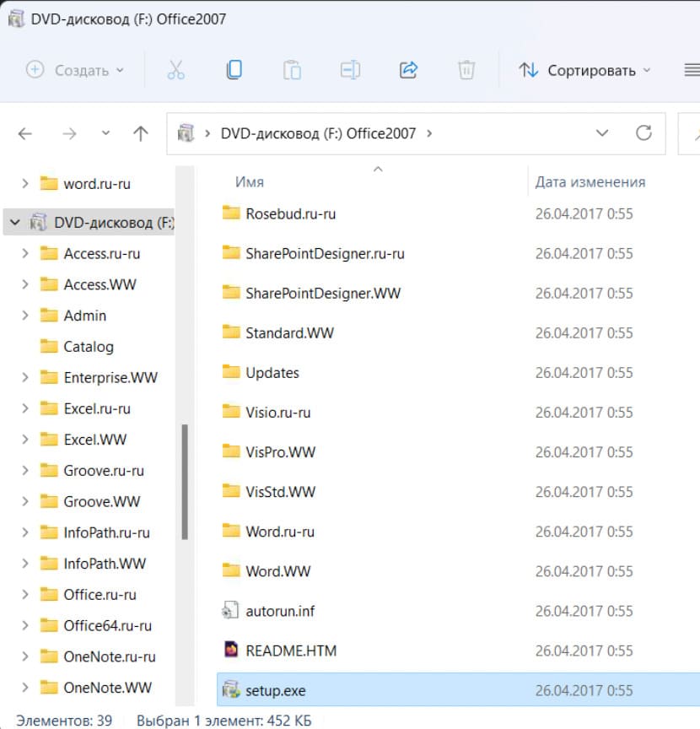Click the Cut icon in the toolbar
Image resolution: width=700 pixels, height=729 pixels.
175,70
